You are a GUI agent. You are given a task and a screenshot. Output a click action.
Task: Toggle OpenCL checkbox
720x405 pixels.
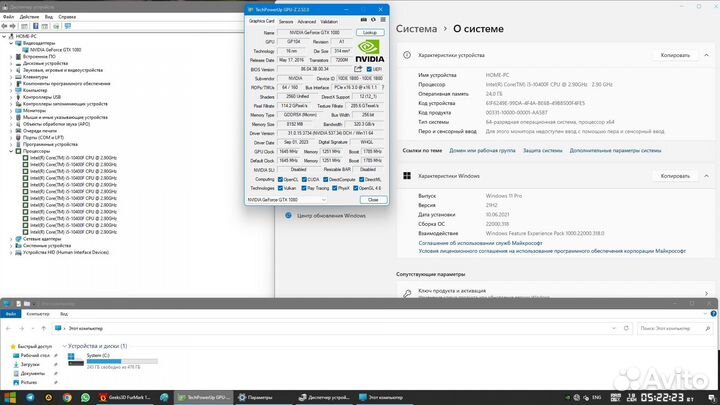pyautogui.click(x=280, y=180)
